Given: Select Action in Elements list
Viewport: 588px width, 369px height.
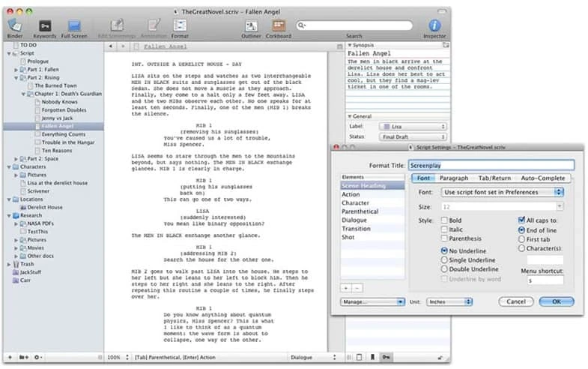Looking at the screenshot, I should pos(372,194).
